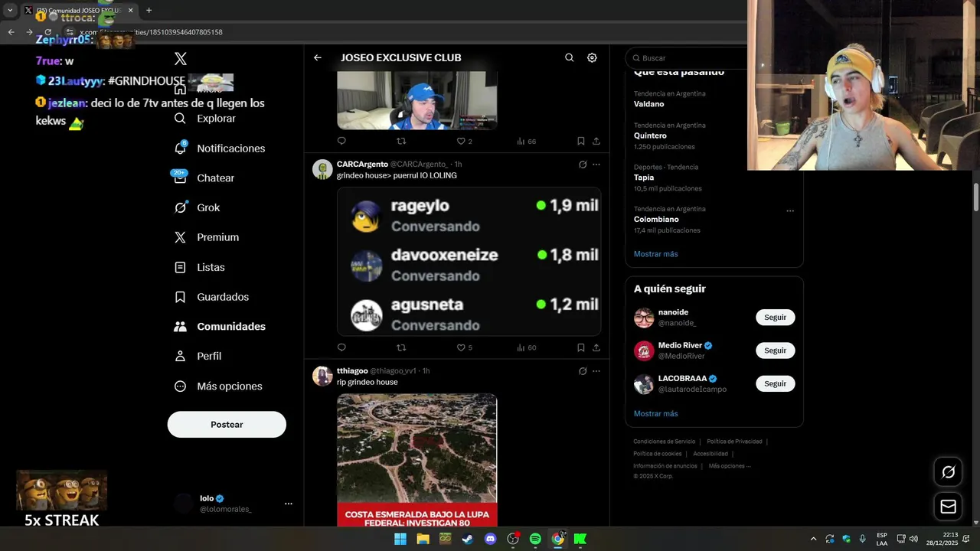Expand the hidden system tray icons
This screenshot has height=551, width=980.
[813, 539]
